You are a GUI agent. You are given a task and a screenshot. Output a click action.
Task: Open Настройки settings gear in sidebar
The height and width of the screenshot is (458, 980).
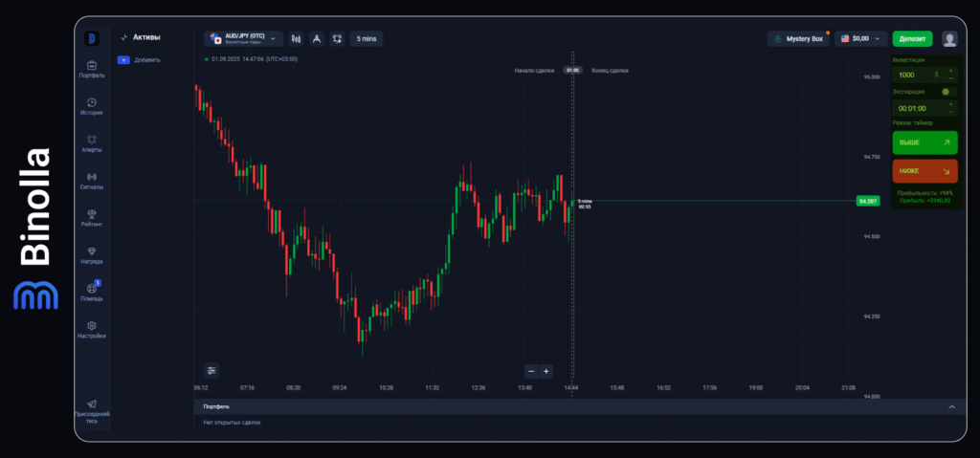tap(92, 328)
